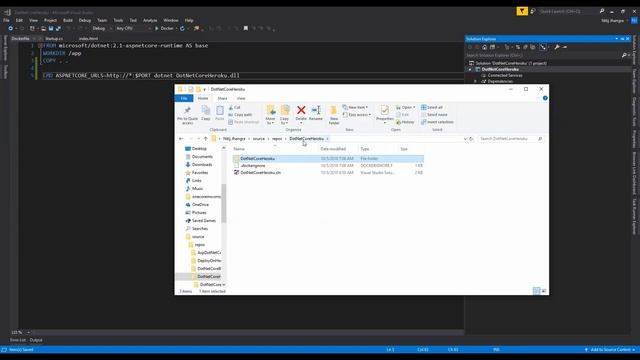The height and width of the screenshot is (360, 640).
Task: Open the Any CPU platform dropdown
Action: point(133,29)
